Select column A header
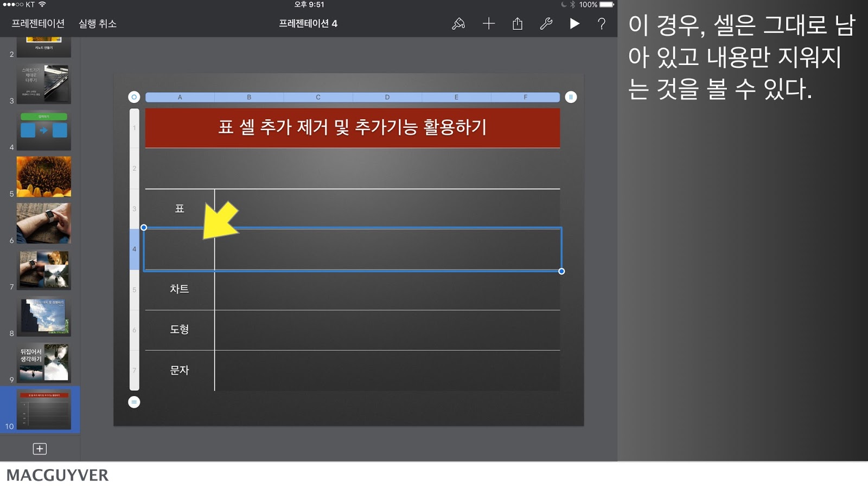The image size is (868, 488). [x=180, y=97]
